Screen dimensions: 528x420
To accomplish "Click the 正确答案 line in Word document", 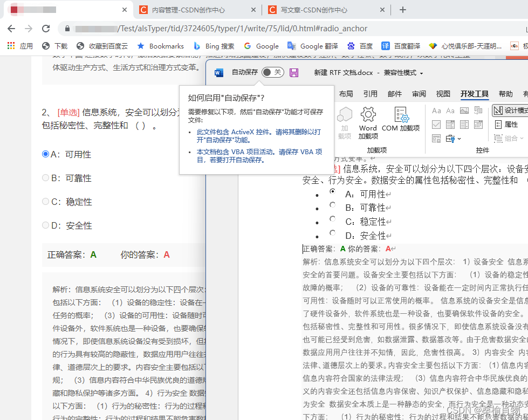I will [349, 249].
